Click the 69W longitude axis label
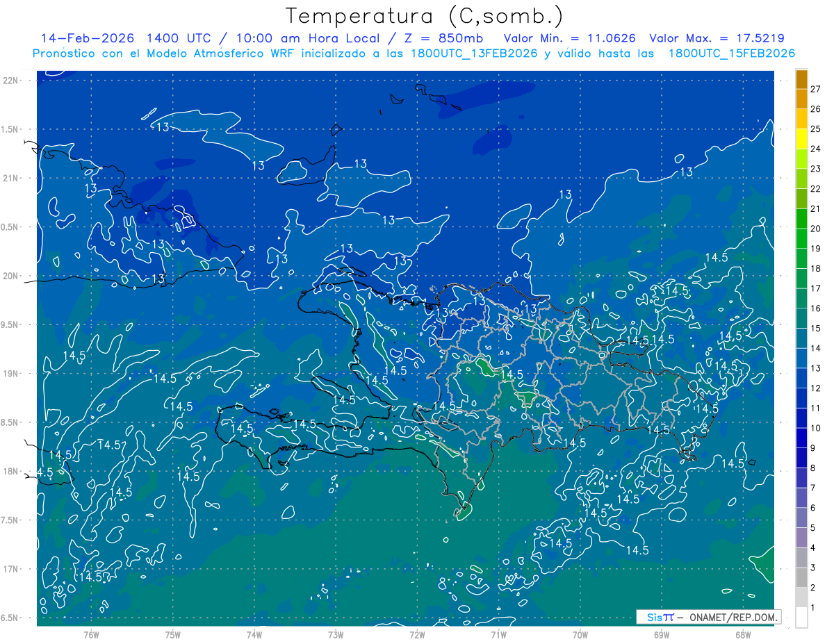 [662, 635]
